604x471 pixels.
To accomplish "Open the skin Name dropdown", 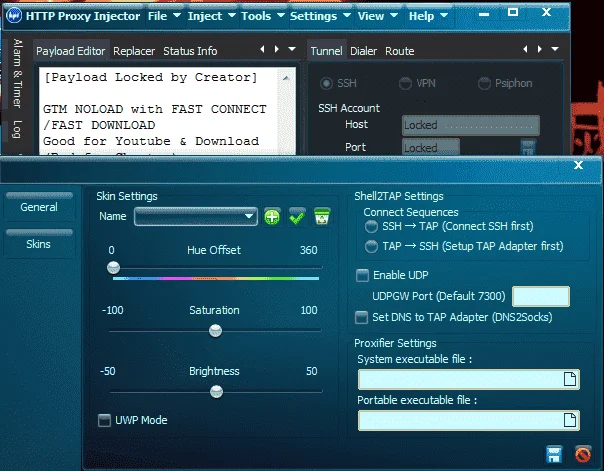I will pos(196,216).
